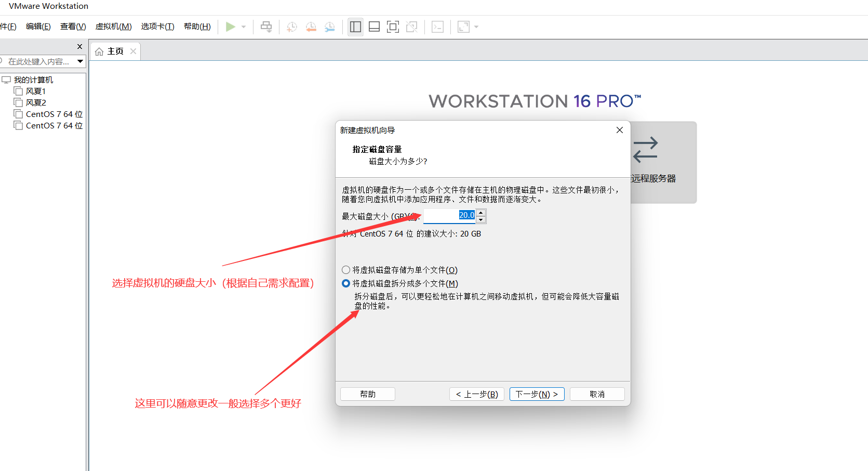Click the maximum disk size input field
The width and height of the screenshot is (868, 471).
450,216
